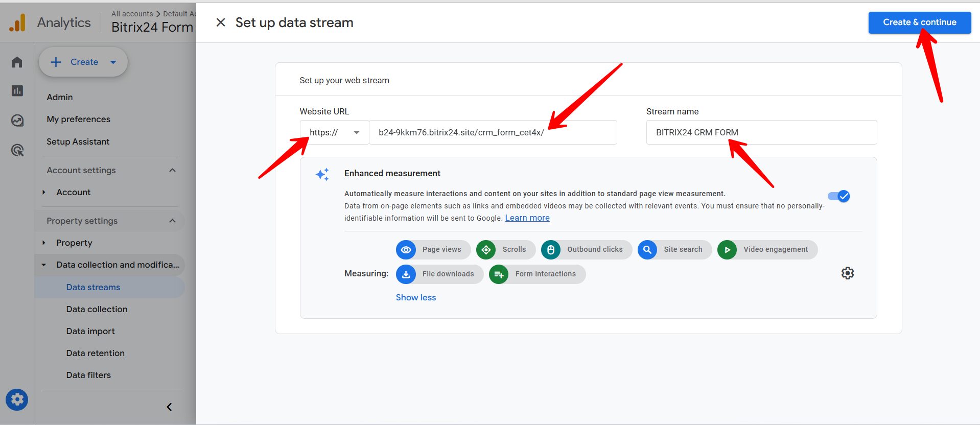This screenshot has height=425, width=980.
Task: Click the Property tree item label
Action: [75, 243]
